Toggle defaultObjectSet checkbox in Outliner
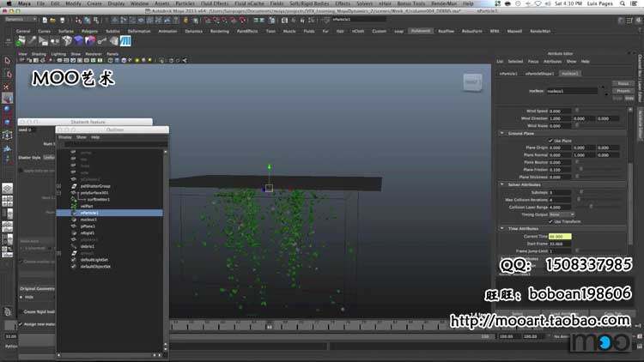The image size is (644, 362). pyautogui.click(x=74, y=267)
